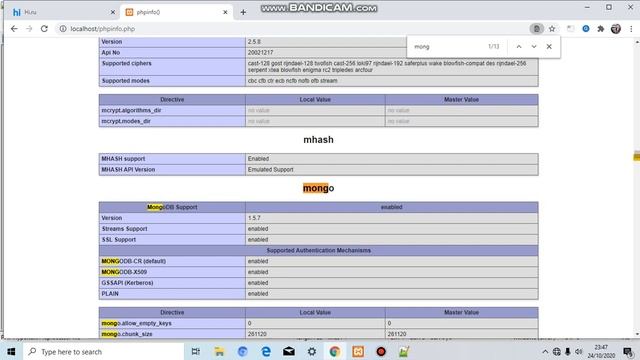This screenshot has height=360, width=640.
Task: Select 'MONGODB-CR (default)' row label
Action: click(133, 261)
